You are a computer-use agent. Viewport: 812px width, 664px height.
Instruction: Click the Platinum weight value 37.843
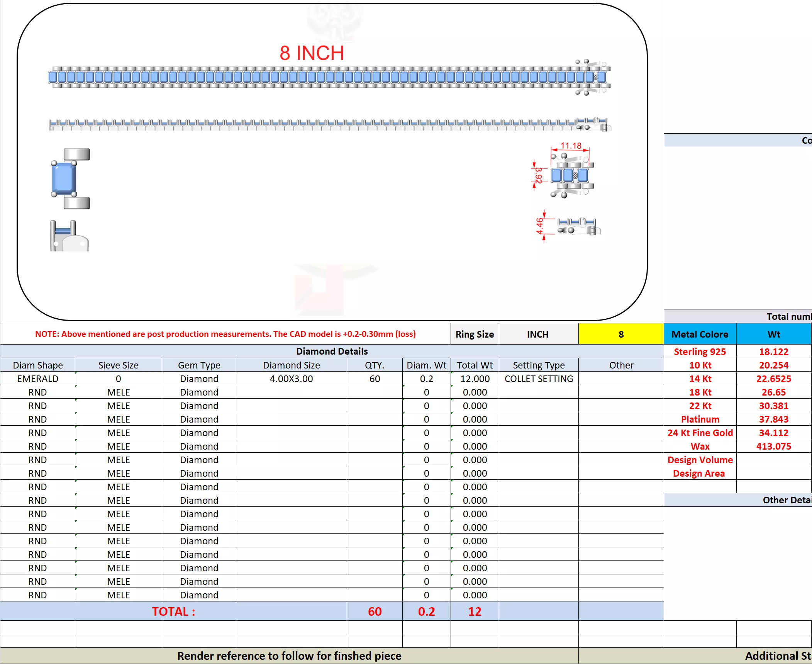[x=773, y=419]
